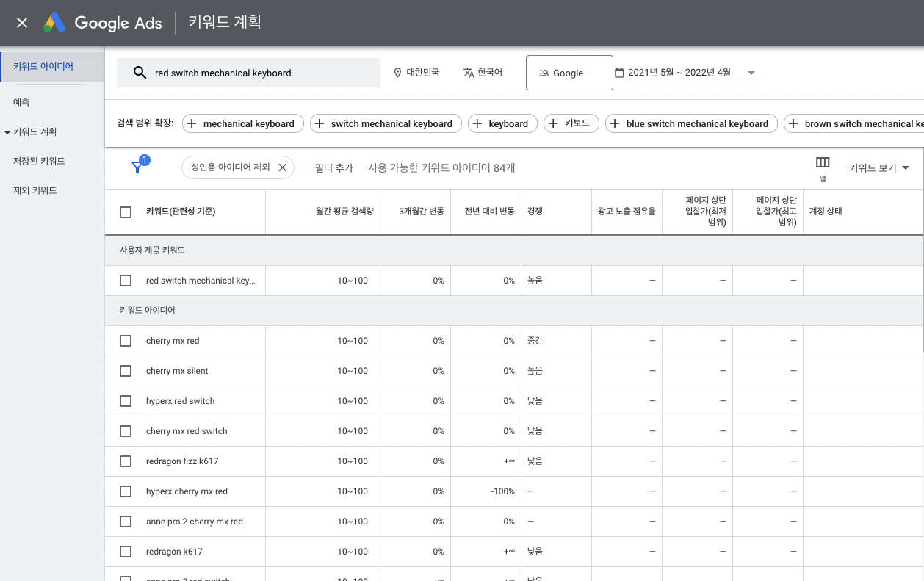Click the -100% value in hyperx cherry row
The image size is (924, 581).
(x=503, y=491)
